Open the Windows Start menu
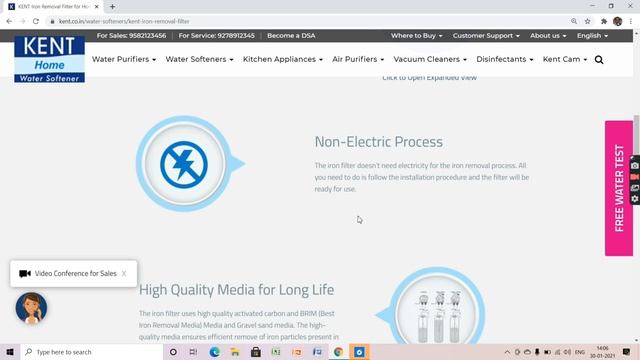 click(10, 352)
